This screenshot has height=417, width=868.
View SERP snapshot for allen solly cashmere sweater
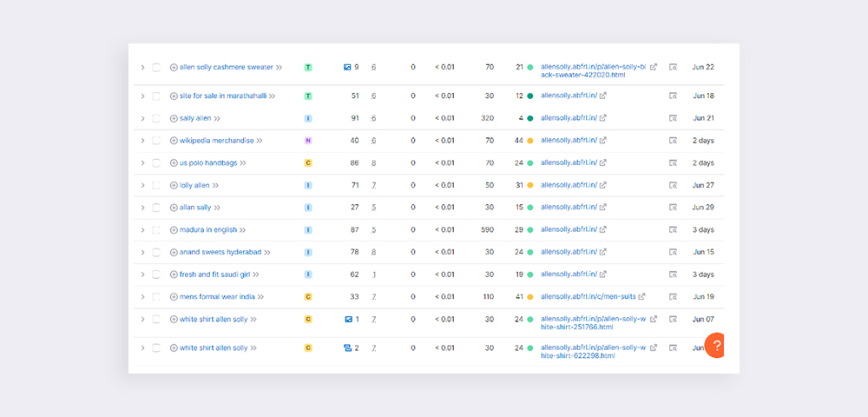click(674, 67)
